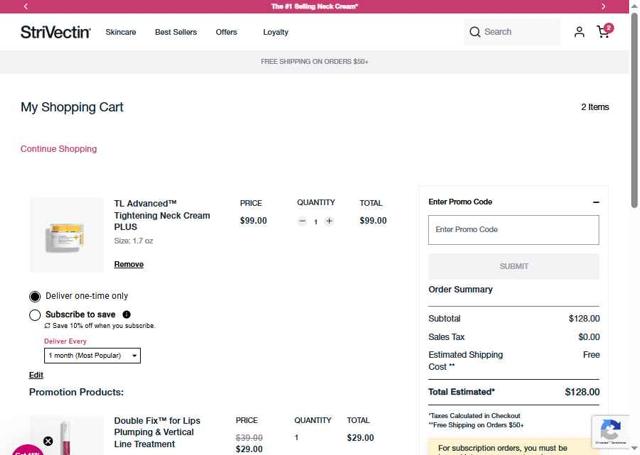This screenshot has width=640, height=455.
Task: Click the reCAPTCHA badge
Action: tap(610, 431)
